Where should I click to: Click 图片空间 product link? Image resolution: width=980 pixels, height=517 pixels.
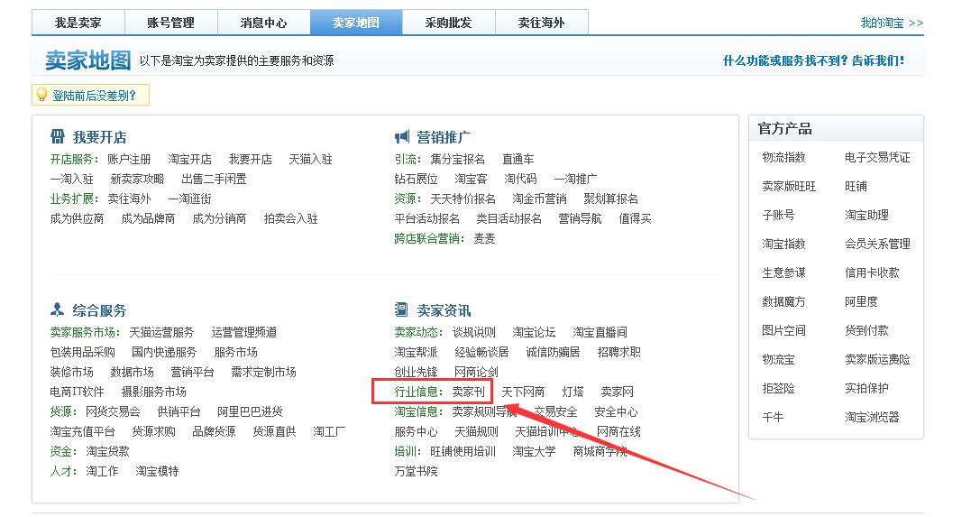click(783, 331)
